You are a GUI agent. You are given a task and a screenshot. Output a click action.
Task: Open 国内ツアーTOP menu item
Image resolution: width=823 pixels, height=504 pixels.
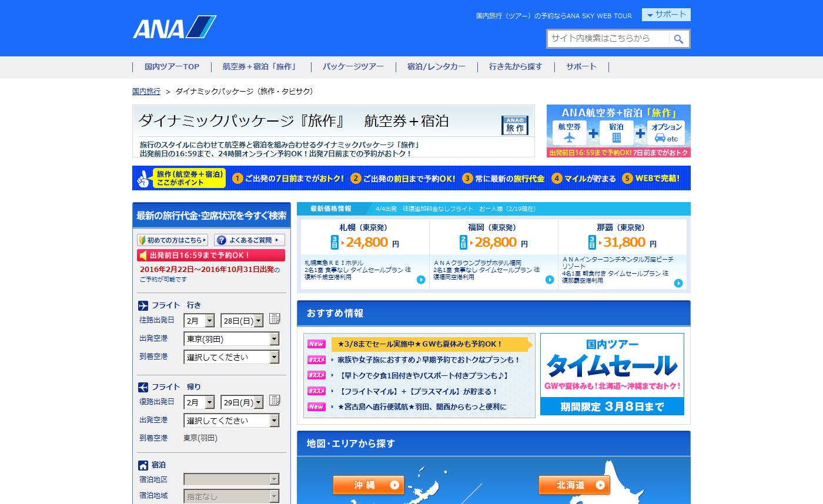(172, 66)
